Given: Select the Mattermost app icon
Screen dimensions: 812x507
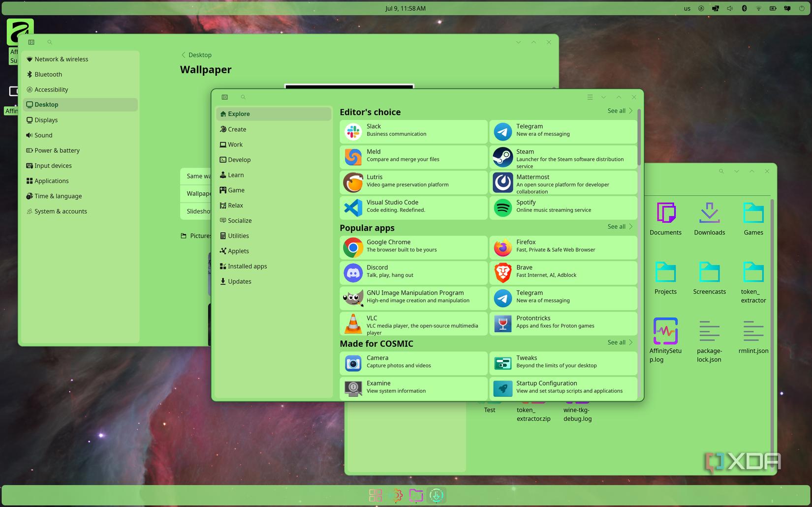Looking at the screenshot, I should [502, 182].
